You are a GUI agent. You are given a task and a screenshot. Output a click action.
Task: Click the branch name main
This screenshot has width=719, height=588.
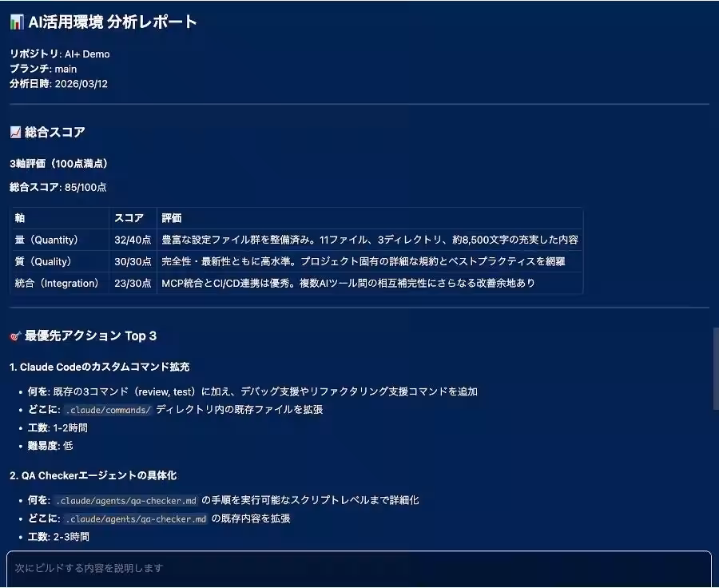click(66, 69)
